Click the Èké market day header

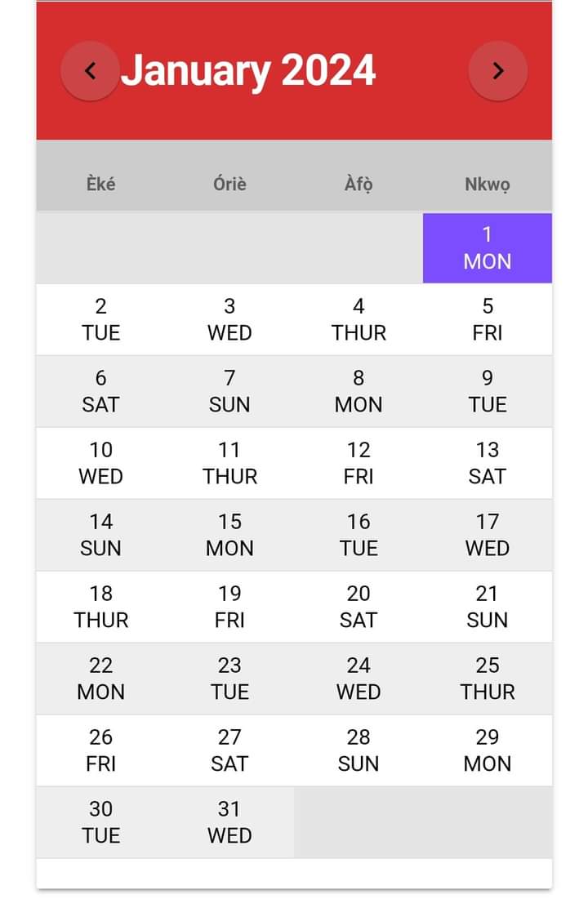100,184
